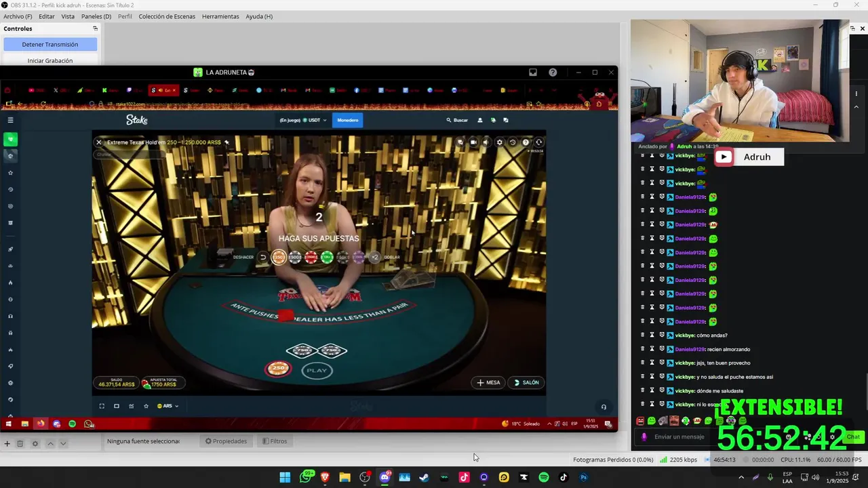
Task: Move source up with arrow
Action: (x=50, y=444)
